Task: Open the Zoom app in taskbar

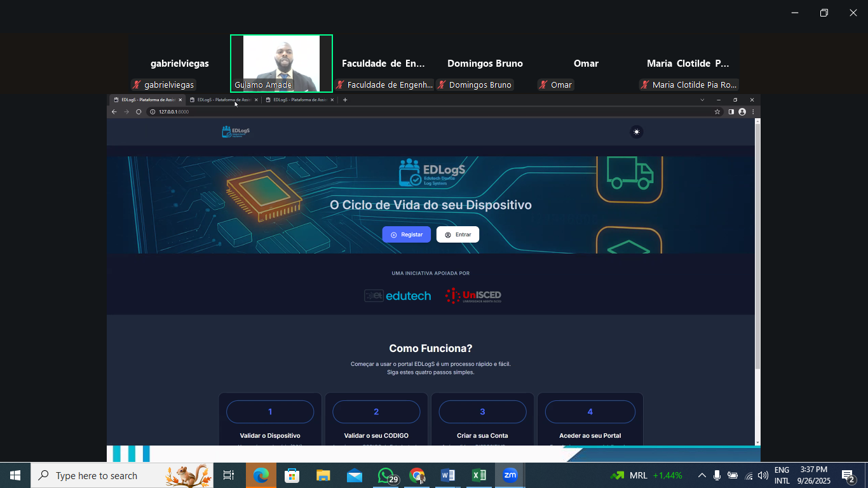Action: [510, 475]
